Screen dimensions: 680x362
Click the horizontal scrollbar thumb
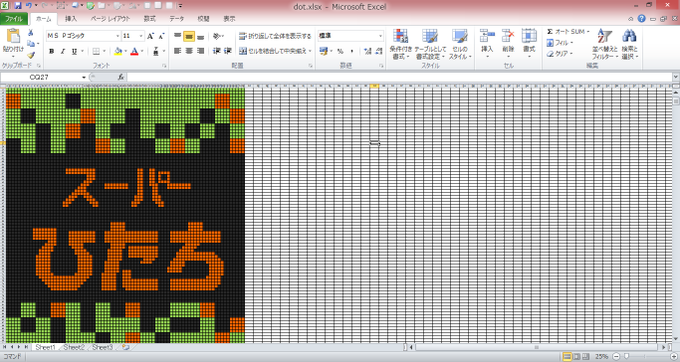[x=536, y=347]
